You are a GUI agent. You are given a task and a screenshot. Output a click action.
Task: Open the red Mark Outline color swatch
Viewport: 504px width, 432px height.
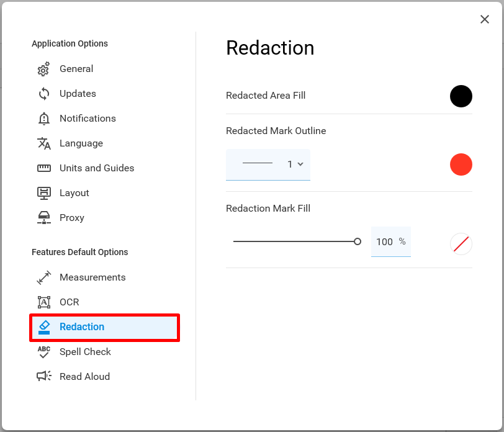click(461, 164)
